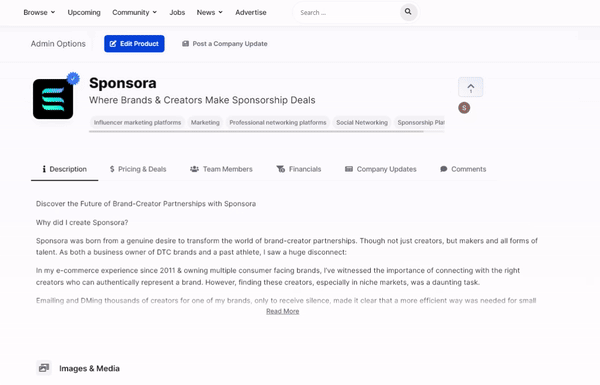Click the Read More link
The height and width of the screenshot is (385, 600).
click(x=283, y=311)
